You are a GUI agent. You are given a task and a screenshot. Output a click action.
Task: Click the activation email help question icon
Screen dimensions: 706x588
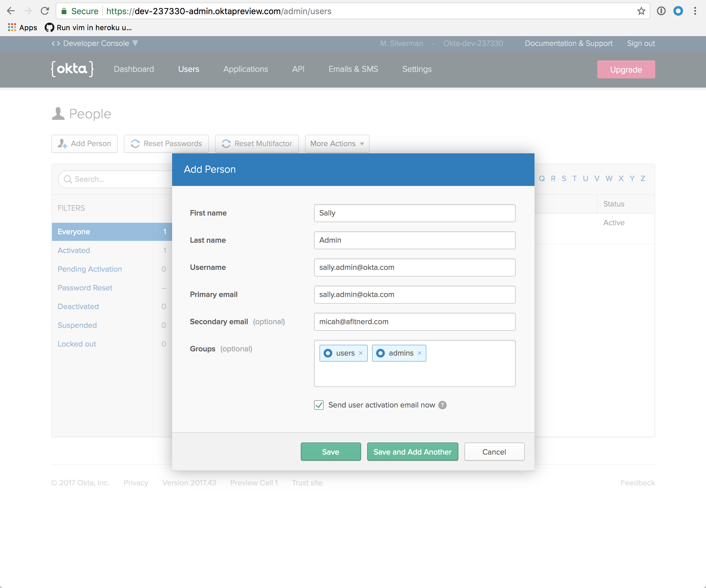pos(442,405)
